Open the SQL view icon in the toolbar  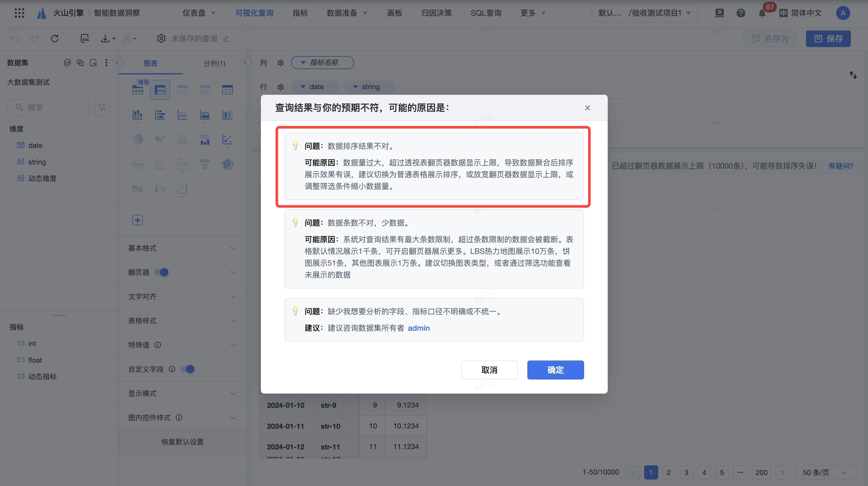tap(85, 38)
